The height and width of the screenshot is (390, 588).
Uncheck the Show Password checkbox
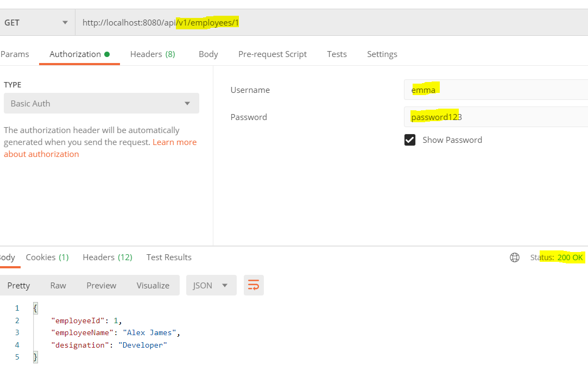[410, 140]
